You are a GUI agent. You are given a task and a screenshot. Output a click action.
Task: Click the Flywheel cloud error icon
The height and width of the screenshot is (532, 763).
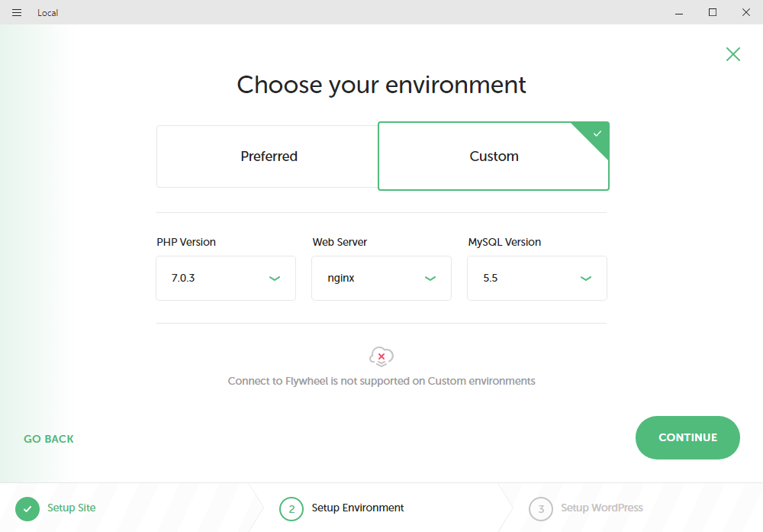(381, 356)
